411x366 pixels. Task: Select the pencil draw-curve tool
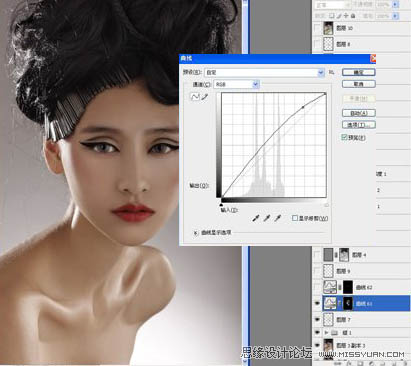pyautogui.click(x=205, y=97)
